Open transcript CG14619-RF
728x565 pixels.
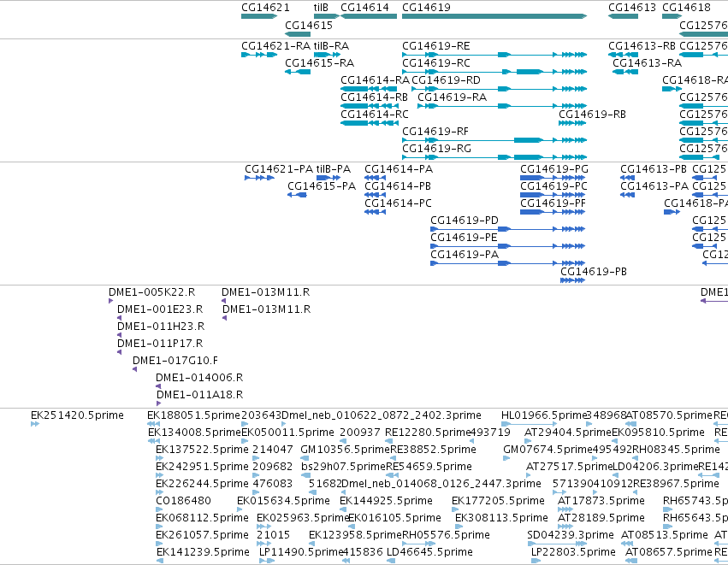tap(494, 140)
